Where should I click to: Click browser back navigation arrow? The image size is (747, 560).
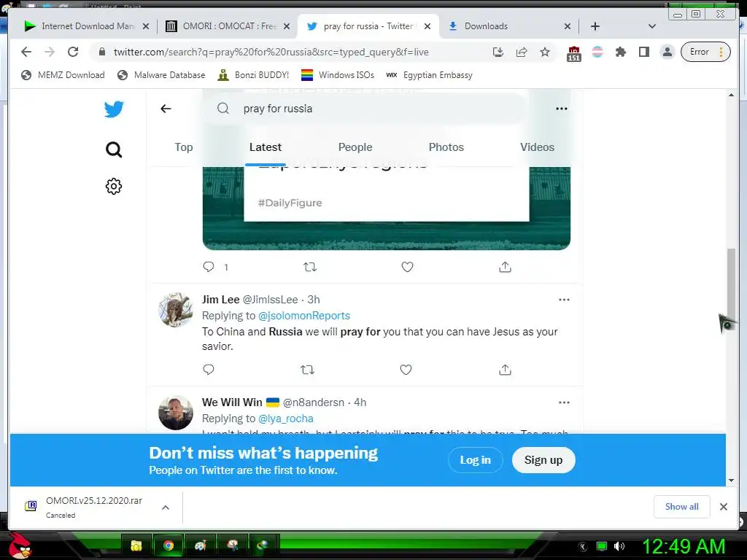pyautogui.click(x=26, y=52)
